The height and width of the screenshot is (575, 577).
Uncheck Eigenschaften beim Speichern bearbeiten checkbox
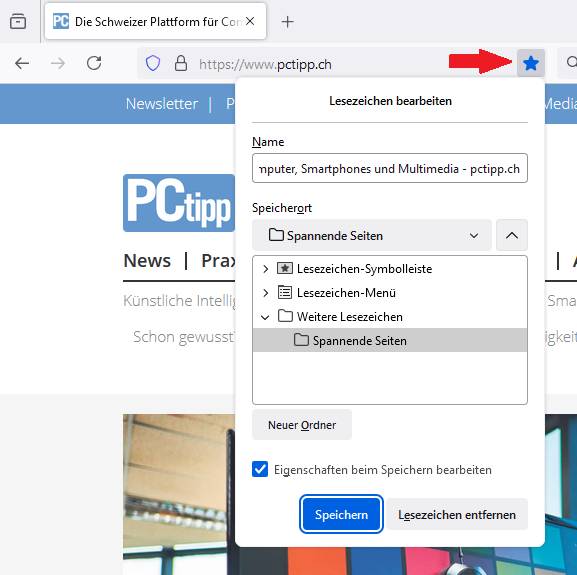(260, 469)
